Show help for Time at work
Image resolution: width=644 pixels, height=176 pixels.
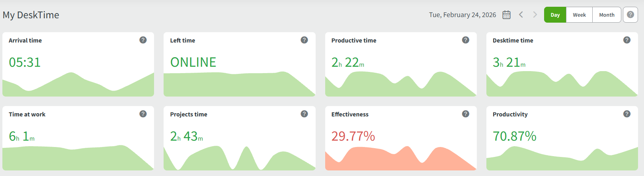pos(143,114)
